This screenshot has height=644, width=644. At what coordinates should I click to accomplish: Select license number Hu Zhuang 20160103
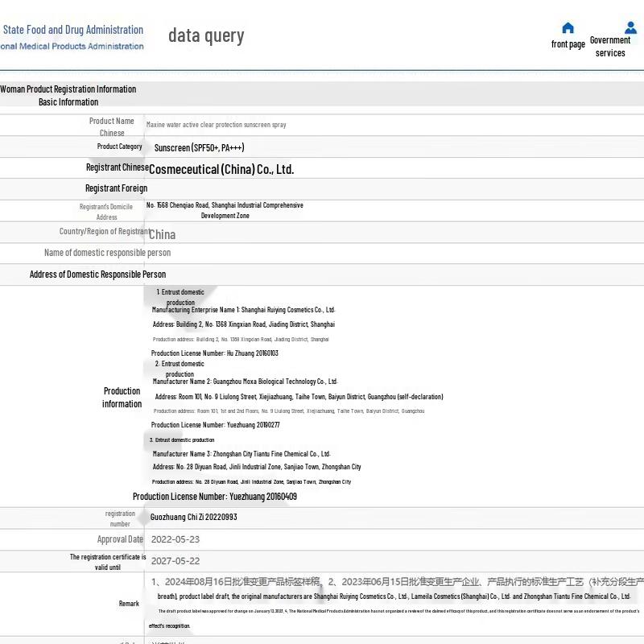pos(214,353)
